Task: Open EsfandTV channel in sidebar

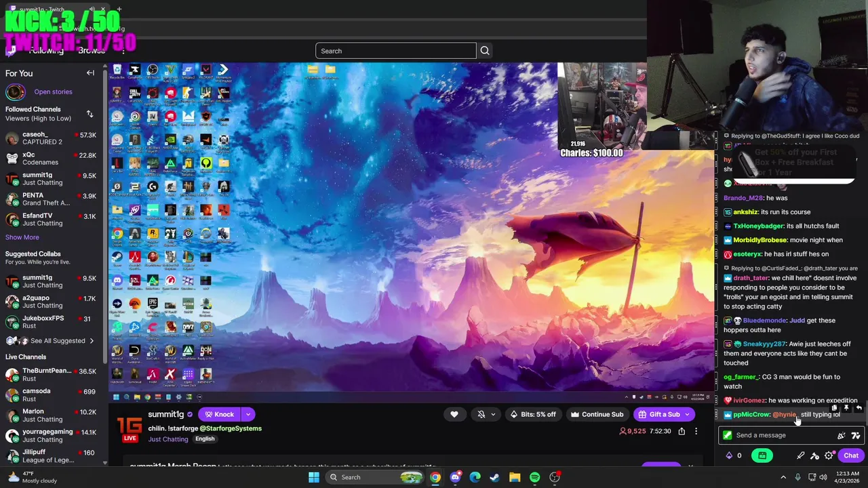Action: [51, 220]
